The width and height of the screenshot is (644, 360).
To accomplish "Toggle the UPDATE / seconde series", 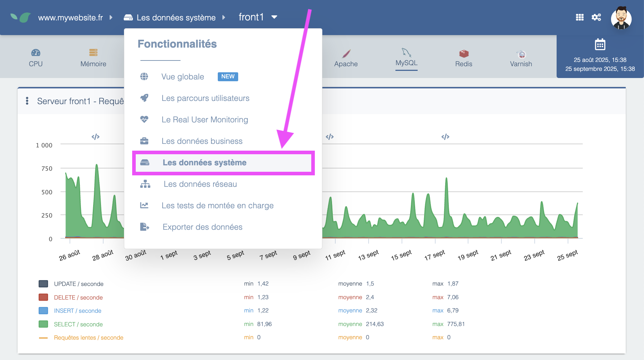I will click(78, 284).
